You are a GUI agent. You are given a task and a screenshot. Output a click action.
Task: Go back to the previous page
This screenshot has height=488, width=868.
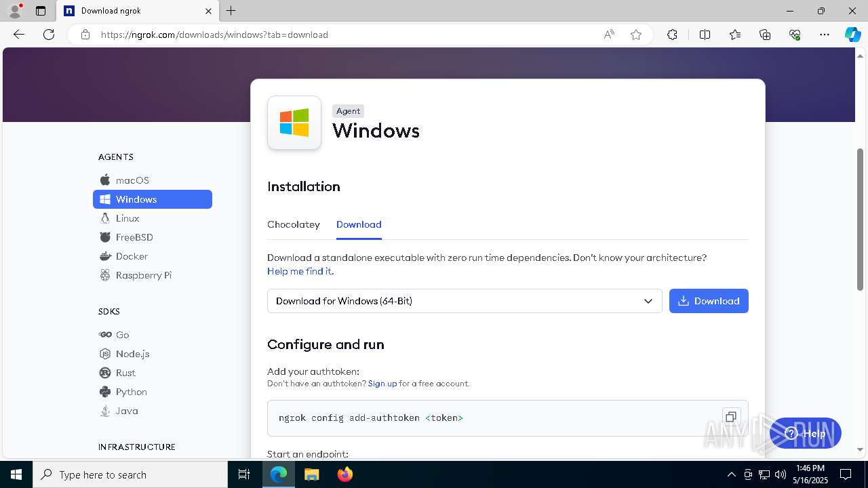click(19, 35)
